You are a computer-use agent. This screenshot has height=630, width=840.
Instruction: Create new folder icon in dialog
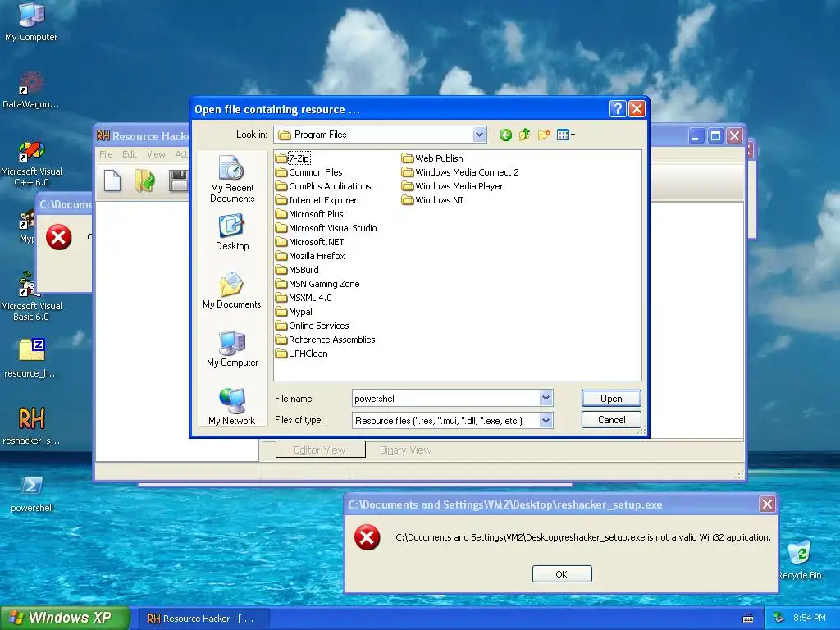pos(544,135)
